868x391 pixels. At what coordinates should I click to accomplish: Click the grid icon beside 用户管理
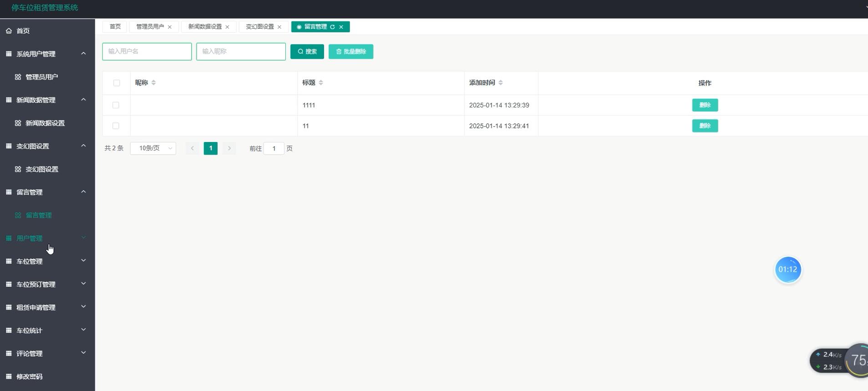click(9, 238)
